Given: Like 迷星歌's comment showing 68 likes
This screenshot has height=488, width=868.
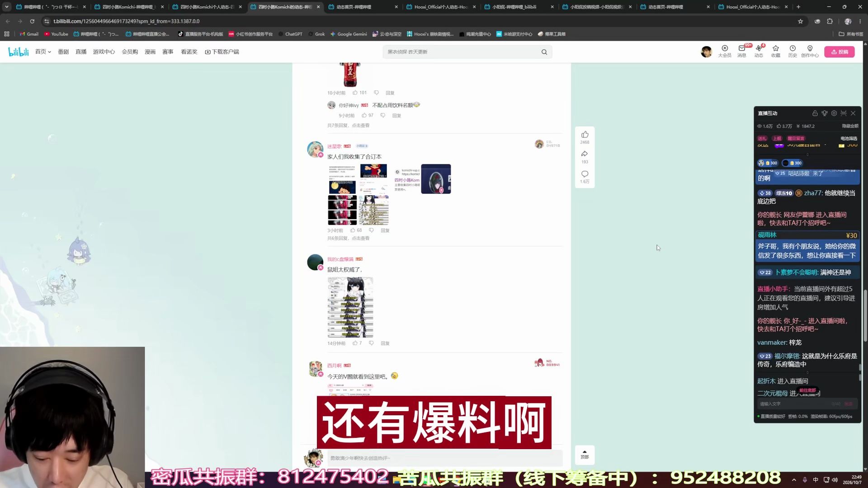Looking at the screenshot, I should point(353,230).
